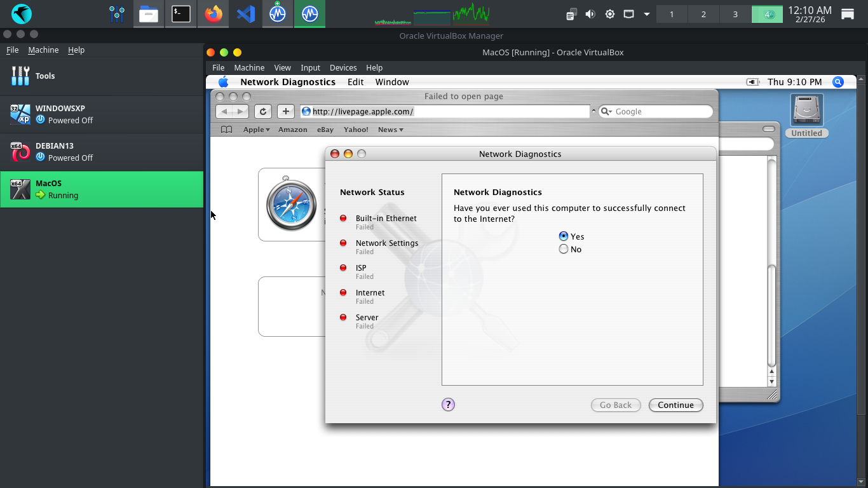Open the Safari bookmarks book icon
The height and width of the screenshot is (488, 868).
pos(226,130)
